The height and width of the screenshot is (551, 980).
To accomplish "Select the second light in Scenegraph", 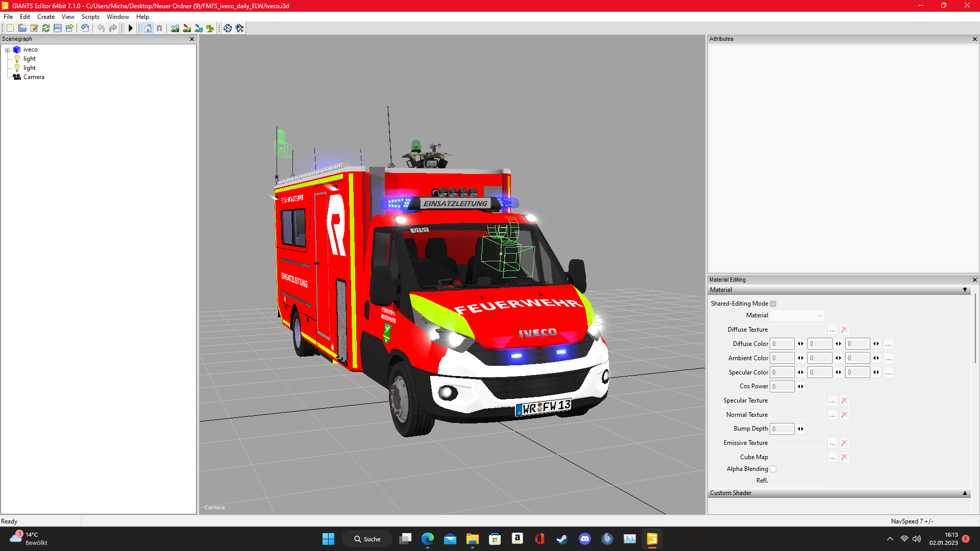I will (30, 68).
